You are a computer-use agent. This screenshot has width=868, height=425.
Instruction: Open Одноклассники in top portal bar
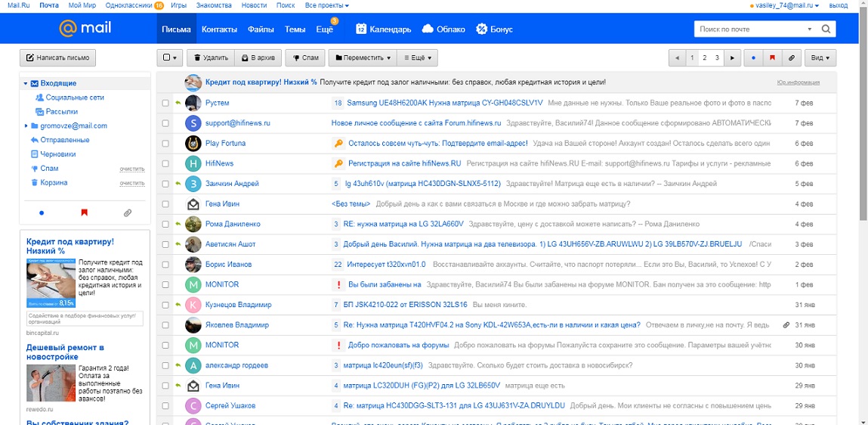(x=128, y=5)
